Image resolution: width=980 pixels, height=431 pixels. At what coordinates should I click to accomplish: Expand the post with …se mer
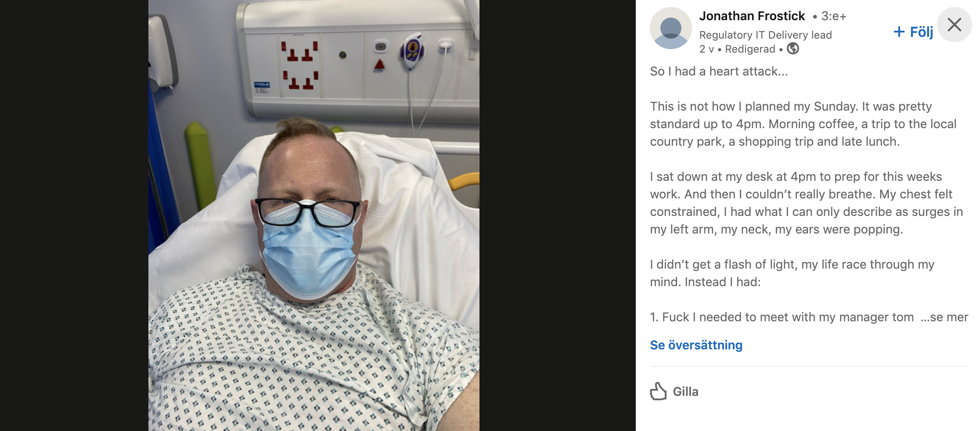944,317
